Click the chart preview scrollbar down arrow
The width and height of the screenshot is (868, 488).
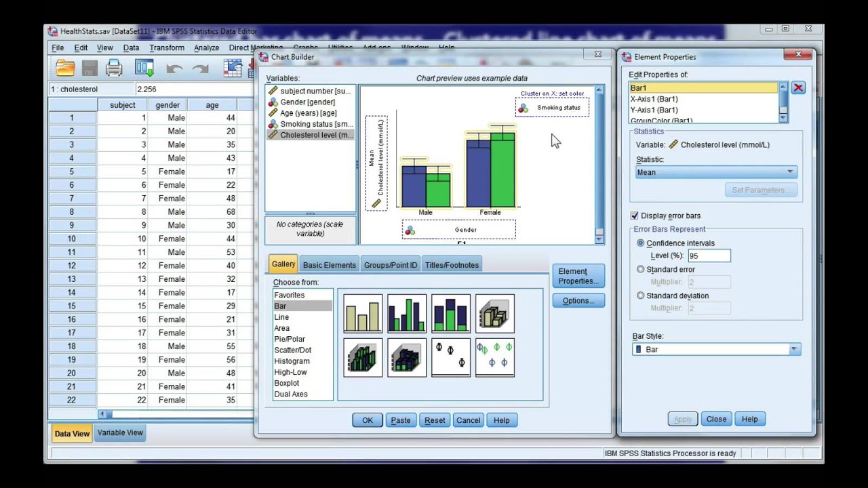(x=599, y=239)
